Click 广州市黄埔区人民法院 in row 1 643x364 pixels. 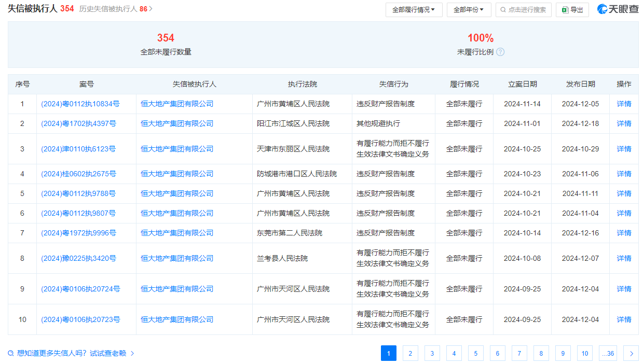[x=293, y=104]
